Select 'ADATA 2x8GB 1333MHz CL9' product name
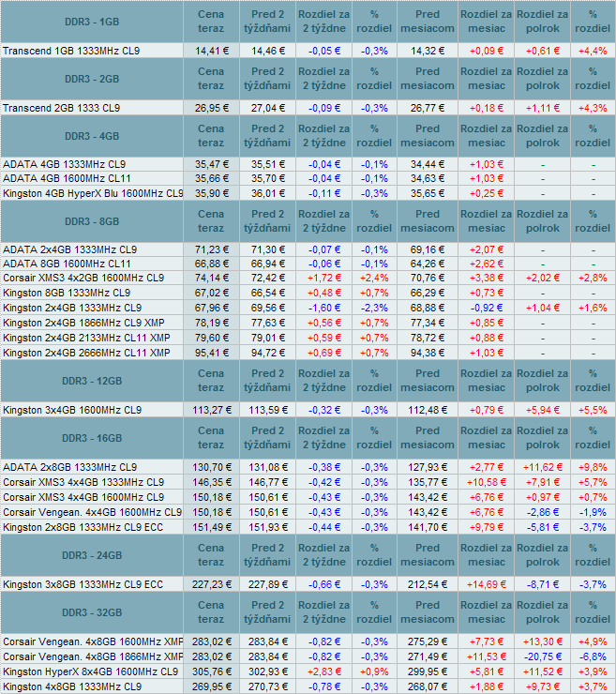Viewport: 616px width, 694px height. click(x=70, y=467)
